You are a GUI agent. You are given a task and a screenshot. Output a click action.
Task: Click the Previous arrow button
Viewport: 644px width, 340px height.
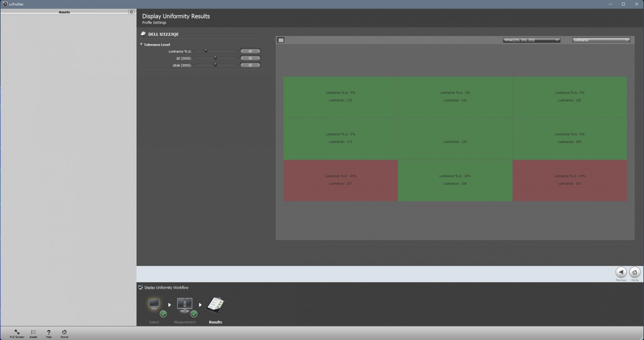[x=621, y=272]
